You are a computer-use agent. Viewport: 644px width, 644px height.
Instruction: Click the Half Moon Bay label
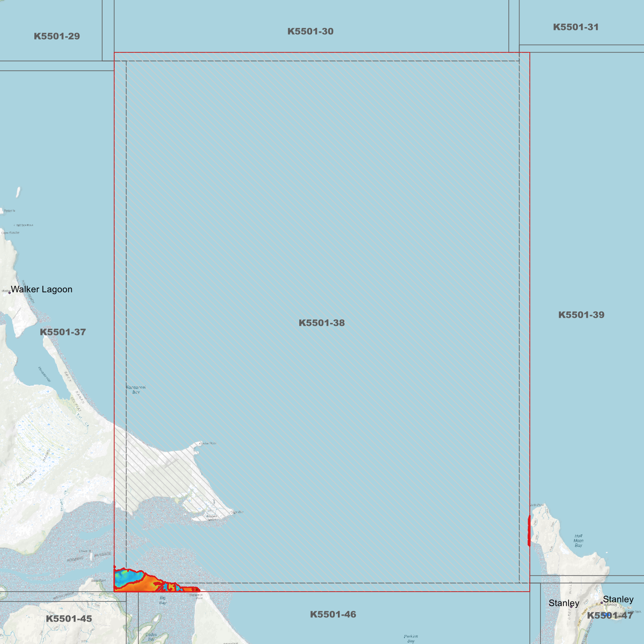pos(578,541)
